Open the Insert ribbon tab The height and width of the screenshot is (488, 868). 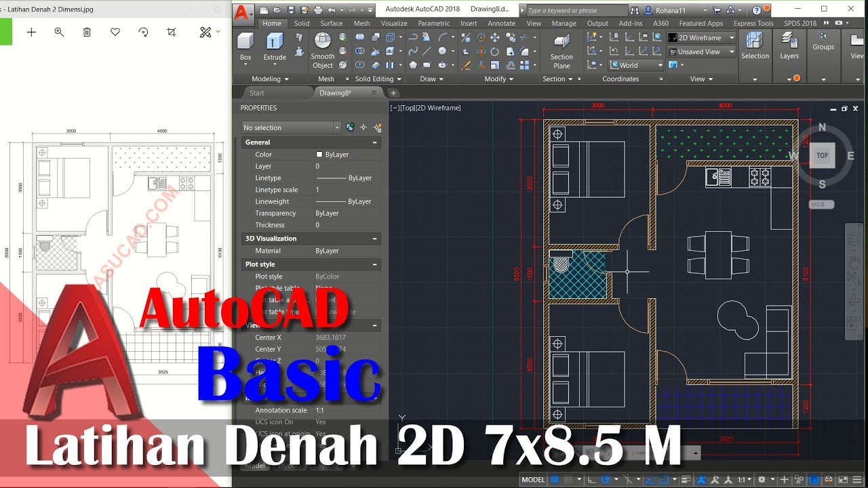point(469,23)
